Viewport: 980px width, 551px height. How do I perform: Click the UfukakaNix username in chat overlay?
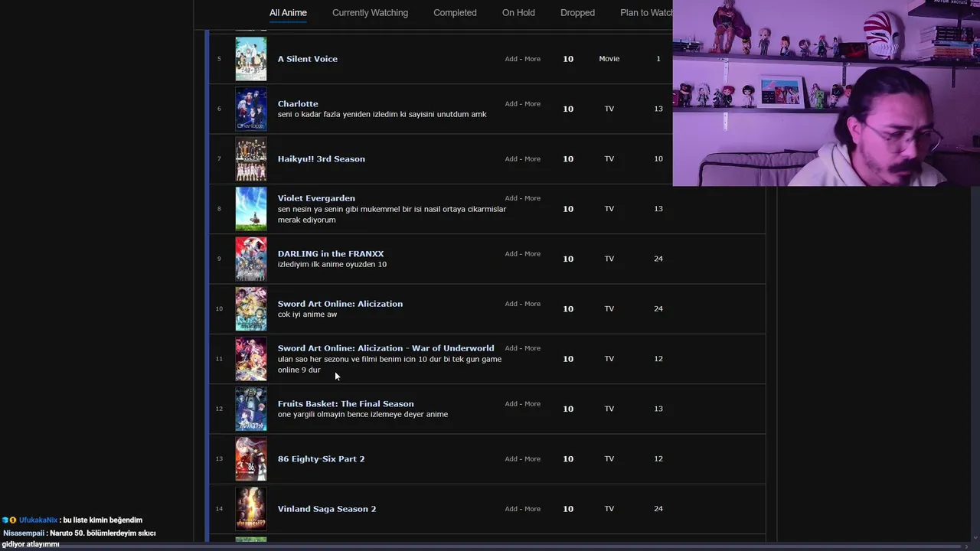38,520
